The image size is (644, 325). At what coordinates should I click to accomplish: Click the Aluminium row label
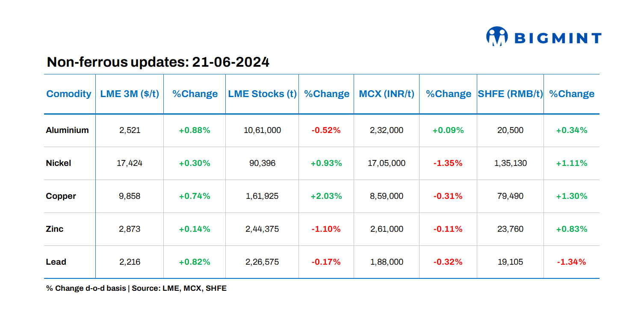click(x=67, y=130)
